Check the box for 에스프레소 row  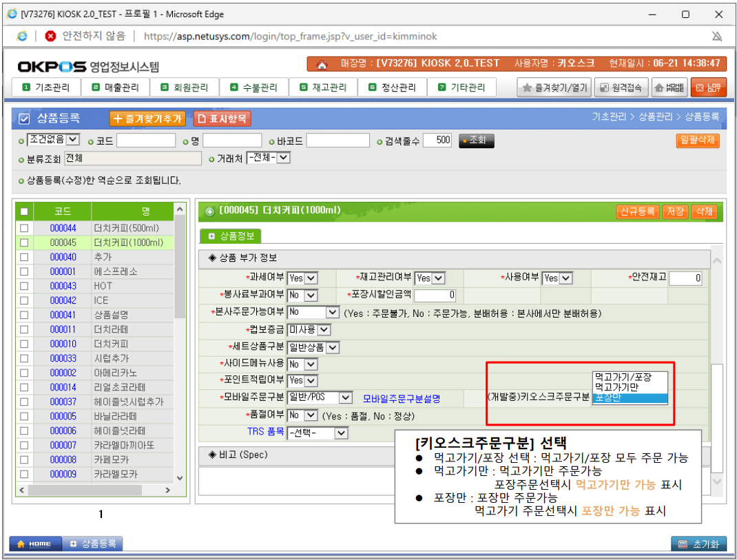point(25,271)
